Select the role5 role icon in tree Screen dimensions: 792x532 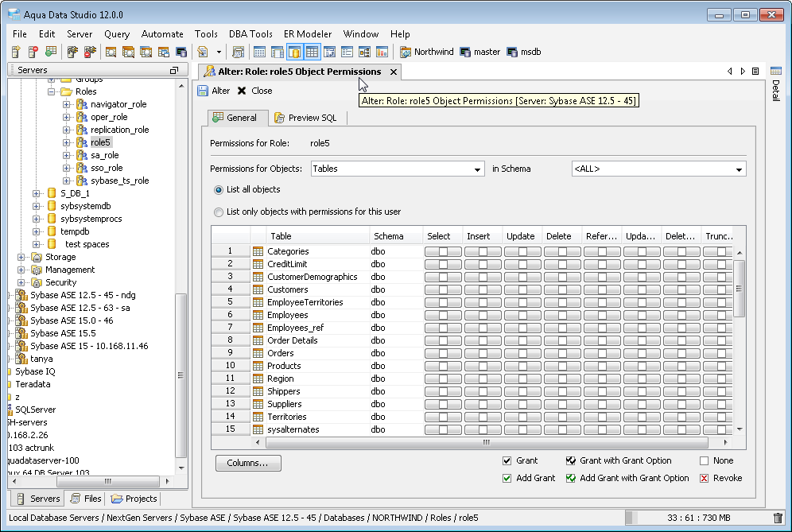[80, 142]
